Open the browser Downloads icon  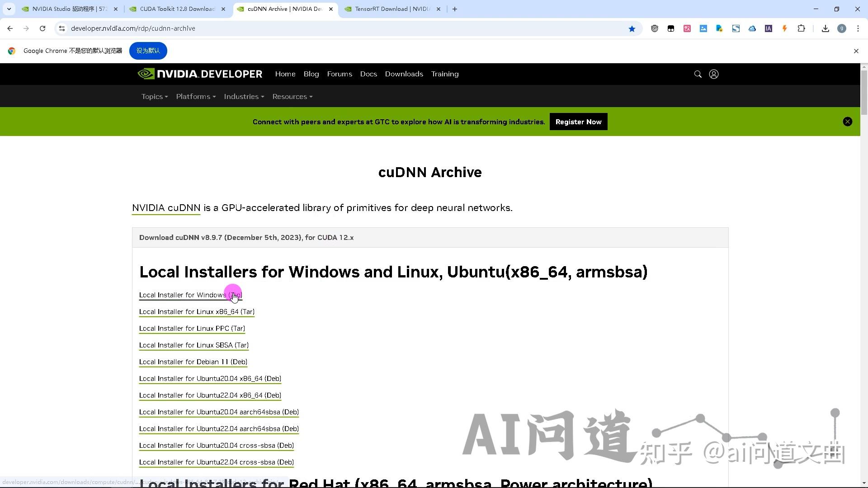click(x=825, y=28)
